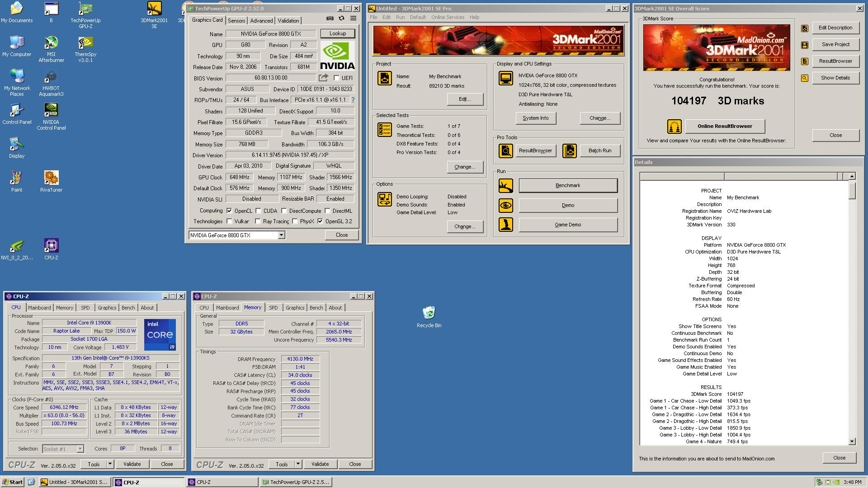
Task: Open SPD tab in Memory CPU-Z window
Action: coord(274,308)
